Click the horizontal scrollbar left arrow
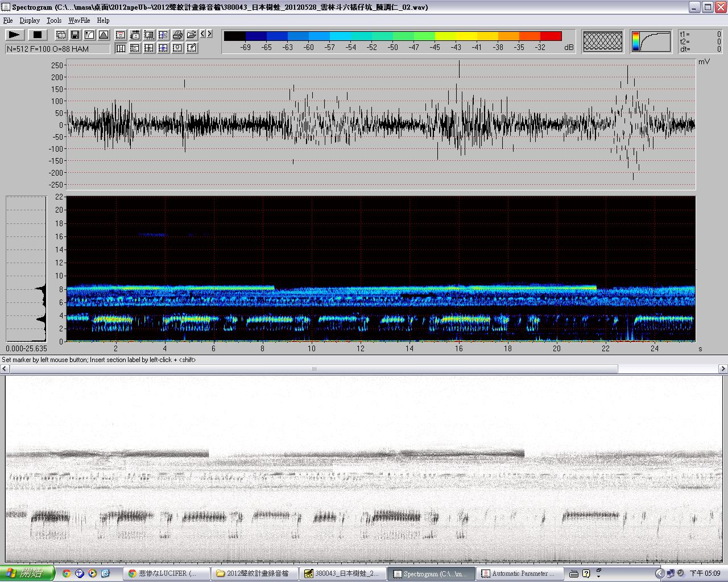This screenshot has height=582, width=728. 5,369
